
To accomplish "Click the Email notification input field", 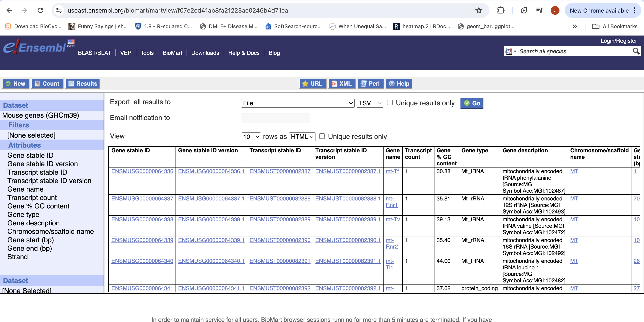I will [x=275, y=118].
